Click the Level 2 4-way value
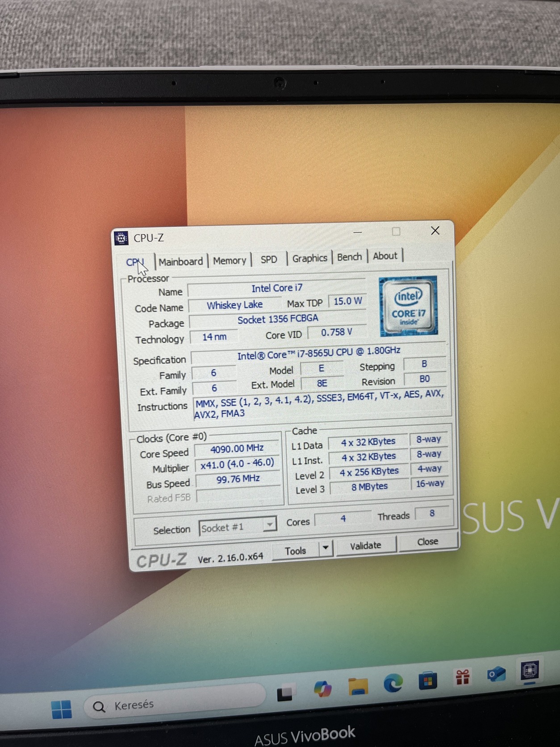 click(x=429, y=469)
